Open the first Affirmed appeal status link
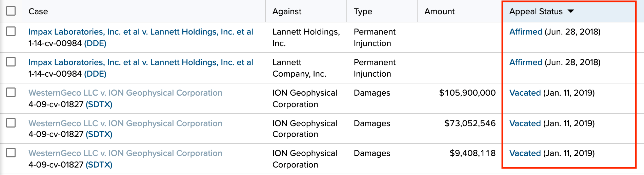 tap(526, 32)
